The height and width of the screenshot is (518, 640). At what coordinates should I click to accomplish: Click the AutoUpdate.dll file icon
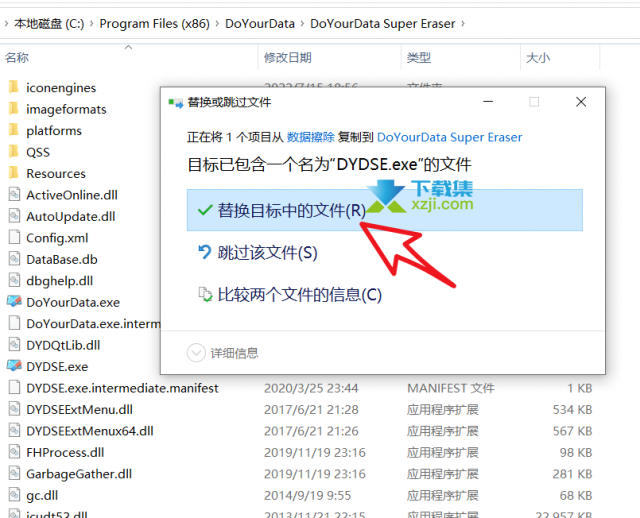pos(14,216)
